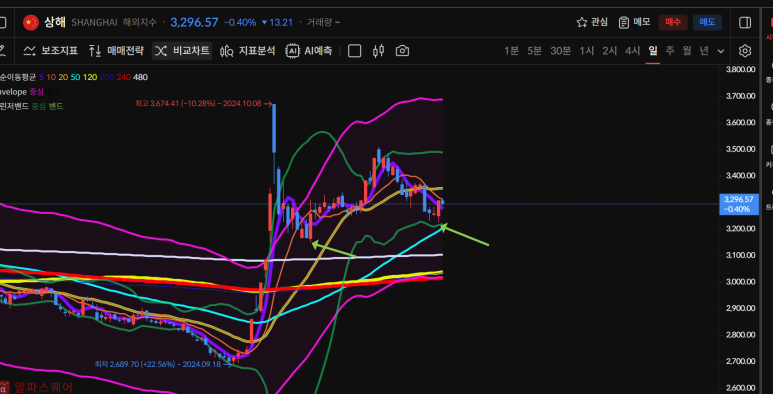Click moving average 200 legend label

coord(106,77)
